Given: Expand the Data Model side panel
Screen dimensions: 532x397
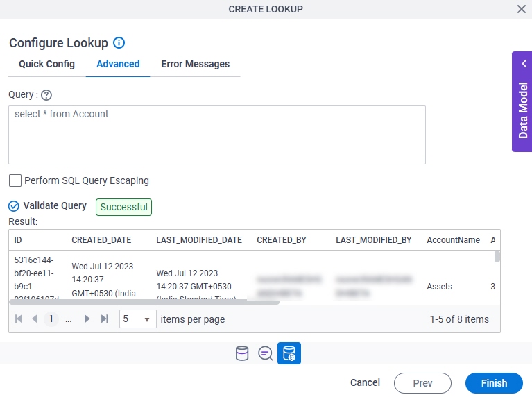Looking at the screenshot, I should (524, 64).
